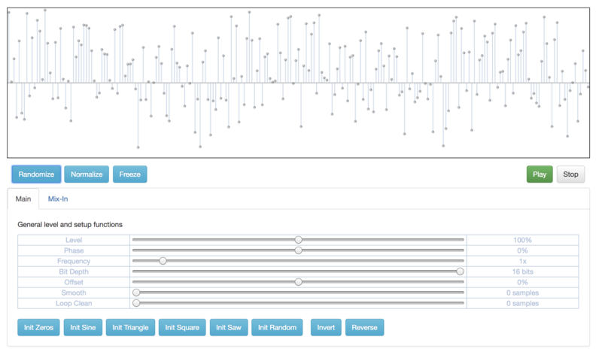602x364 pixels.
Task: Toggle the Freeze button
Action: [x=129, y=174]
